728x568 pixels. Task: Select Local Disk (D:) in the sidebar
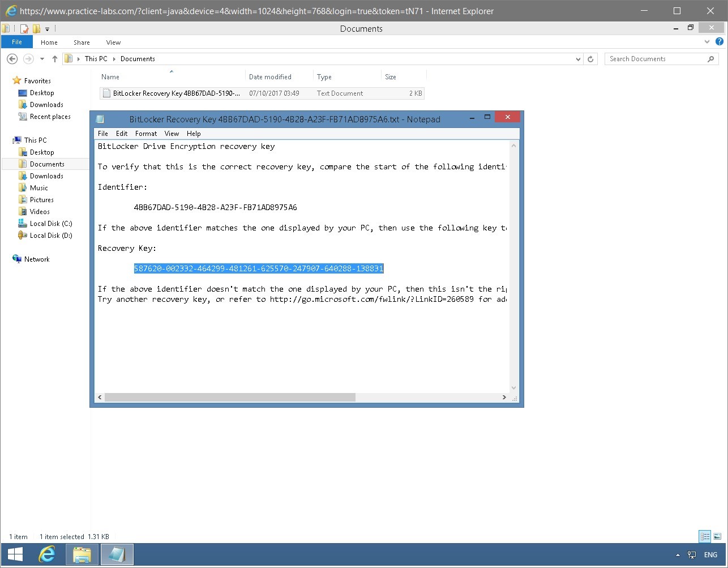pos(50,235)
